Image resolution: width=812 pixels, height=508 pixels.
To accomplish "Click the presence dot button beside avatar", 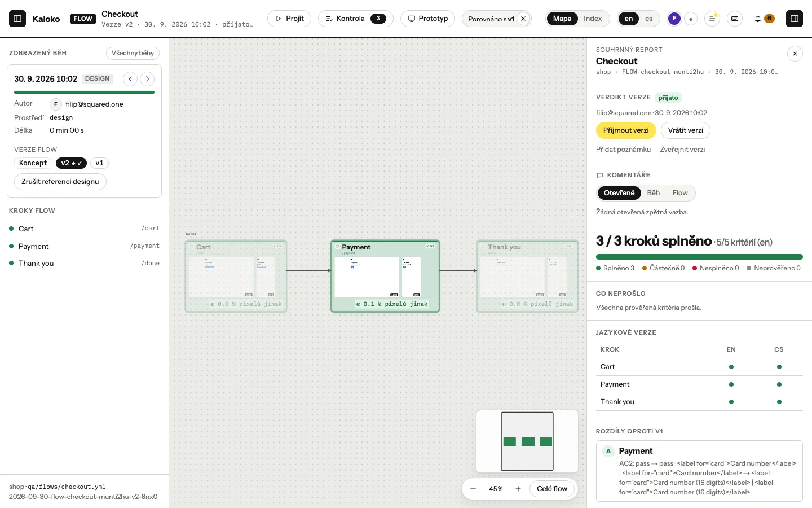I will [x=691, y=19].
